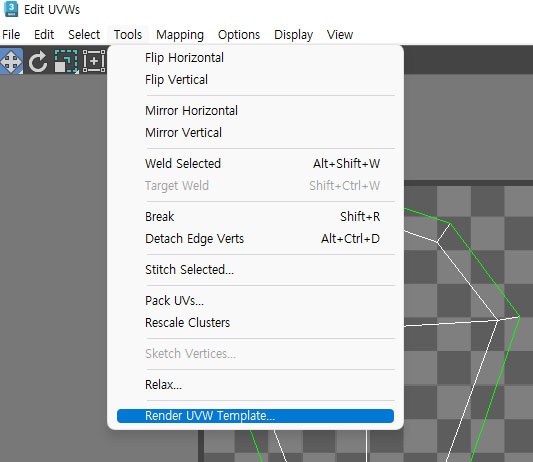Select the Scale tool icon
Screen dimensions: 533x462
pos(67,61)
